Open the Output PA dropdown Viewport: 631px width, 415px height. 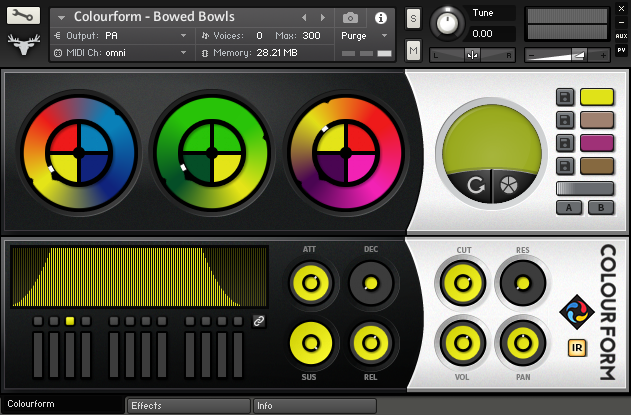click(121, 36)
